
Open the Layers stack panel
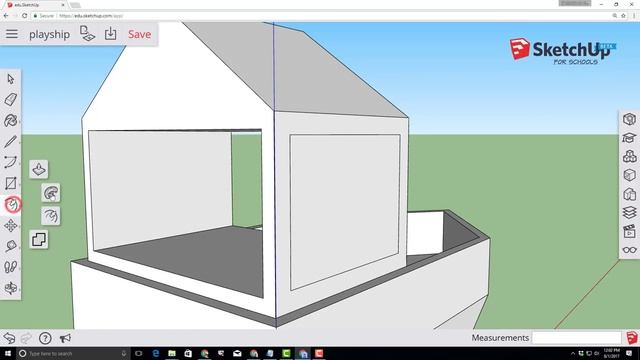click(x=629, y=213)
